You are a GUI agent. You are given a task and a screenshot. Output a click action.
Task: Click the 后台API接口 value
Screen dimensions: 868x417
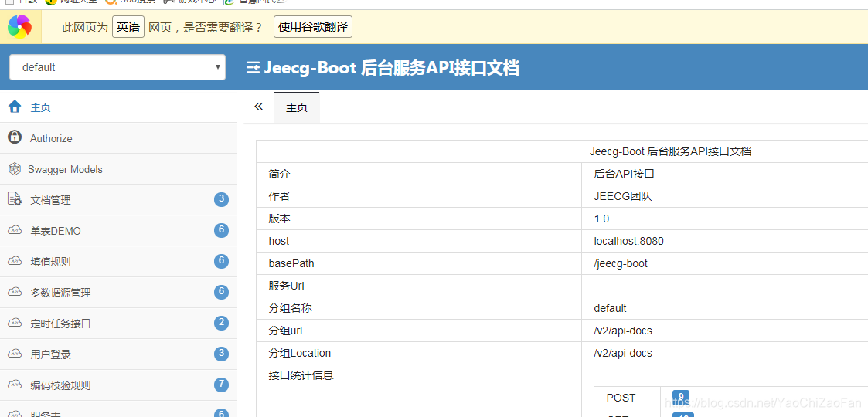624,174
